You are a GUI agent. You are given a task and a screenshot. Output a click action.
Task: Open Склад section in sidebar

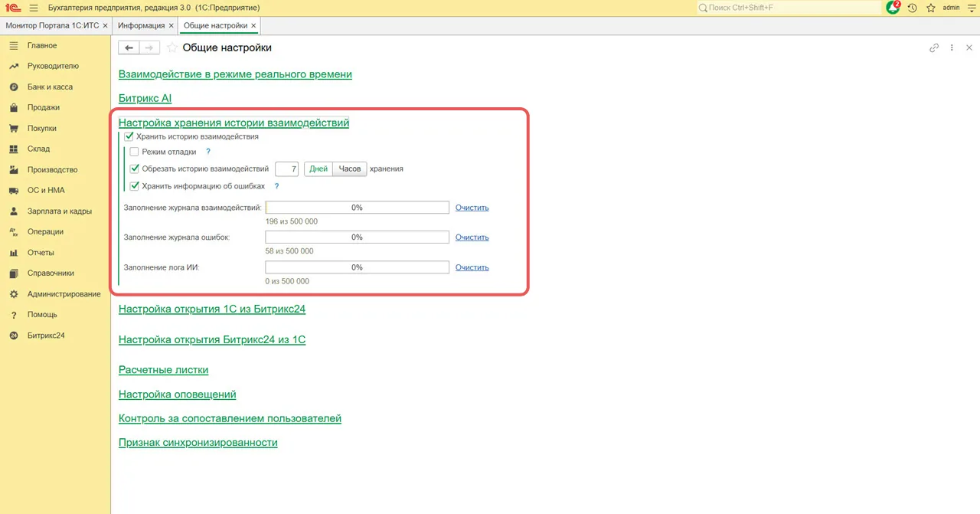(x=38, y=149)
